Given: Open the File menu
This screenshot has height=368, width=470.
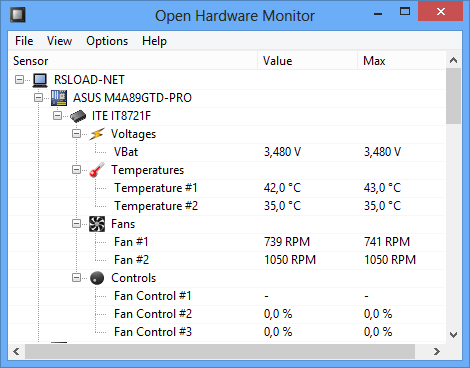Looking at the screenshot, I should coord(24,41).
